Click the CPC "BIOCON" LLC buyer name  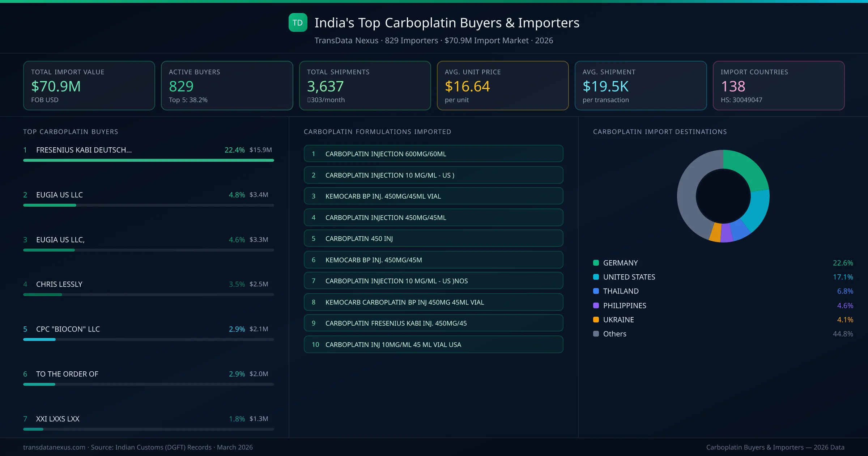point(68,329)
